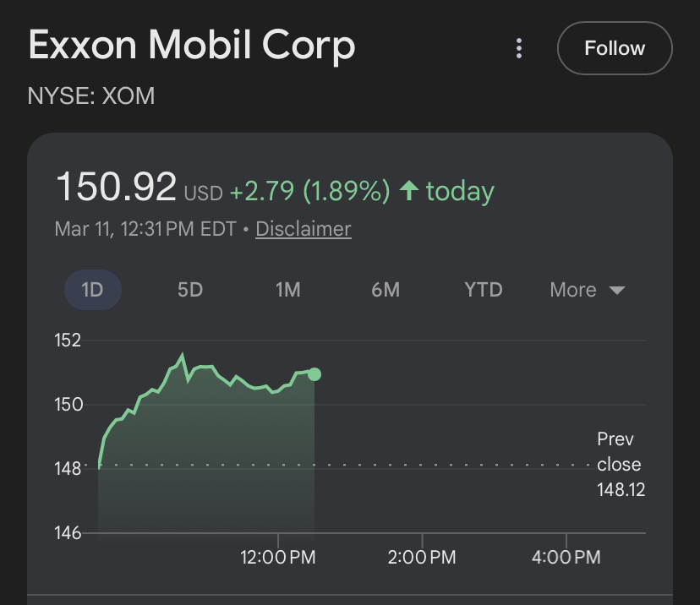Click the current price dot on chart

pos(314,374)
